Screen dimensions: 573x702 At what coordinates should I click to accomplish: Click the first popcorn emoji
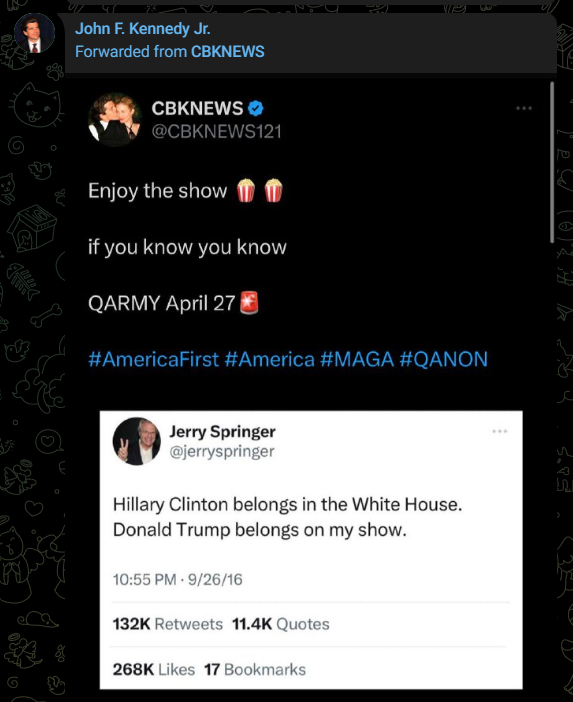[246, 190]
